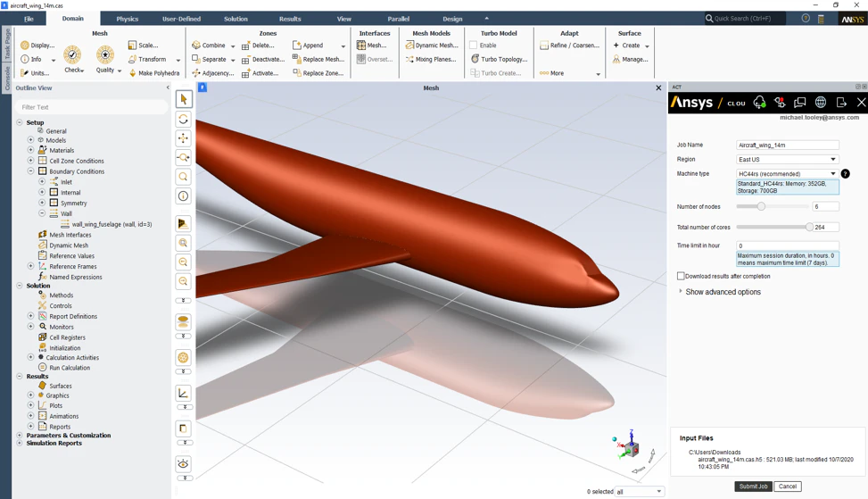Expand the Cell Zone Conditions node
The image size is (868, 499).
pyautogui.click(x=31, y=161)
